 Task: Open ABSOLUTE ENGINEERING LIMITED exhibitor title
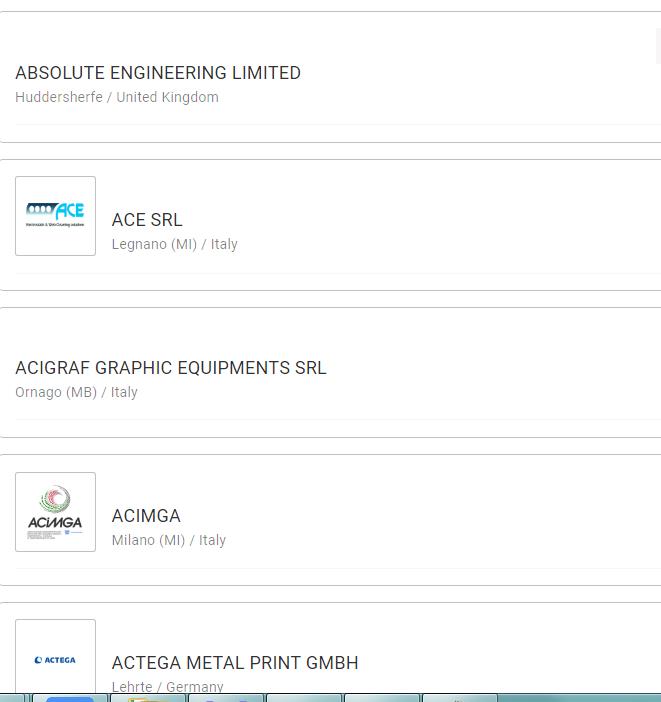coord(158,73)
